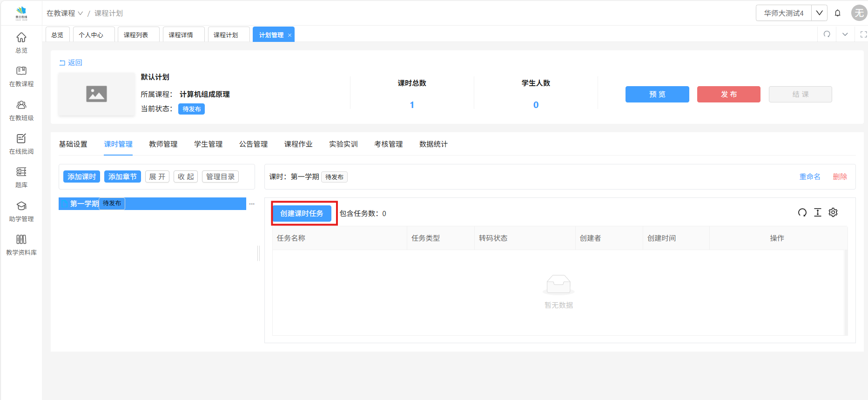This screenshot has height=400, width=868.
Task: Open 在教班级 from the sidebar
Action: 21,110
